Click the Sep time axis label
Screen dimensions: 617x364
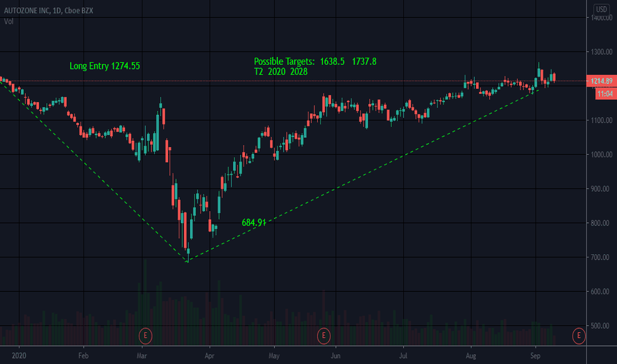(535, 356)
